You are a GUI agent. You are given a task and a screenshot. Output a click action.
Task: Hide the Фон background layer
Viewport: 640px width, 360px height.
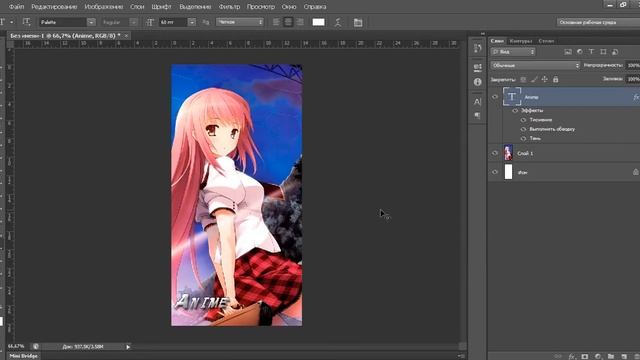495,172
